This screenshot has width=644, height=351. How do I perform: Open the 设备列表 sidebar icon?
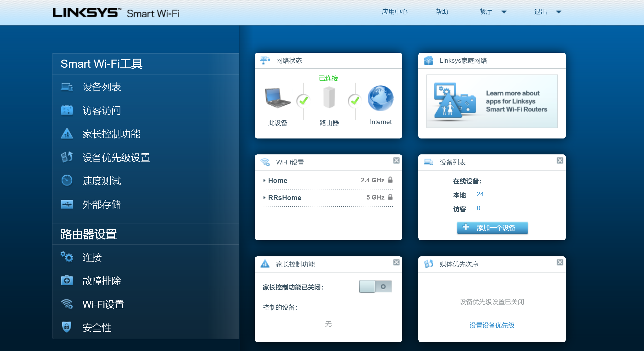point(67,87)
